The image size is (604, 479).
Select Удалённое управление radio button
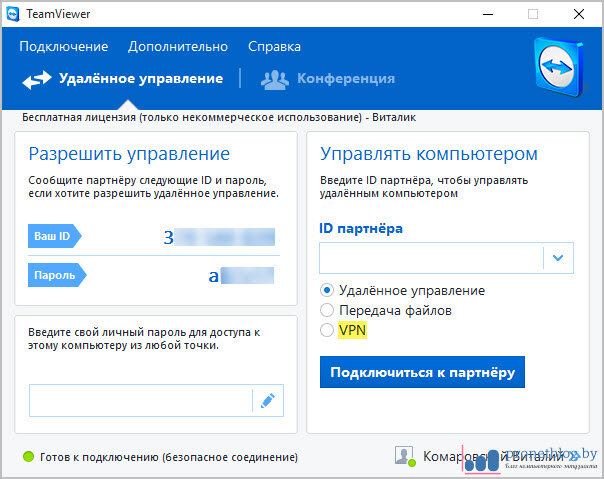[327, 290]
